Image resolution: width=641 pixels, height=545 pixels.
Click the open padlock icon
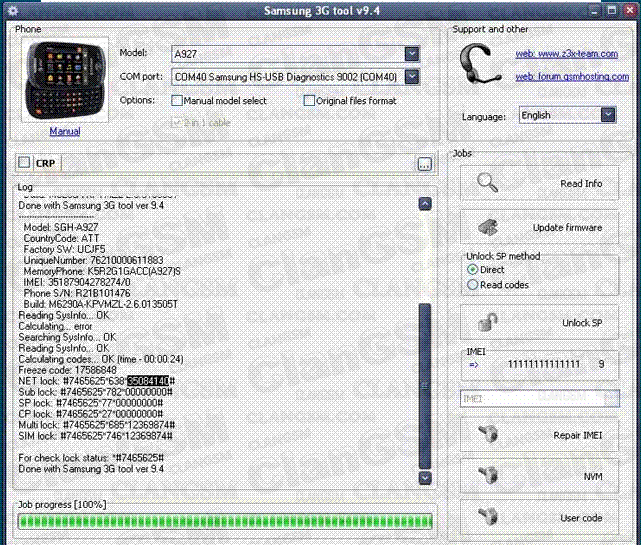[488, 322]
